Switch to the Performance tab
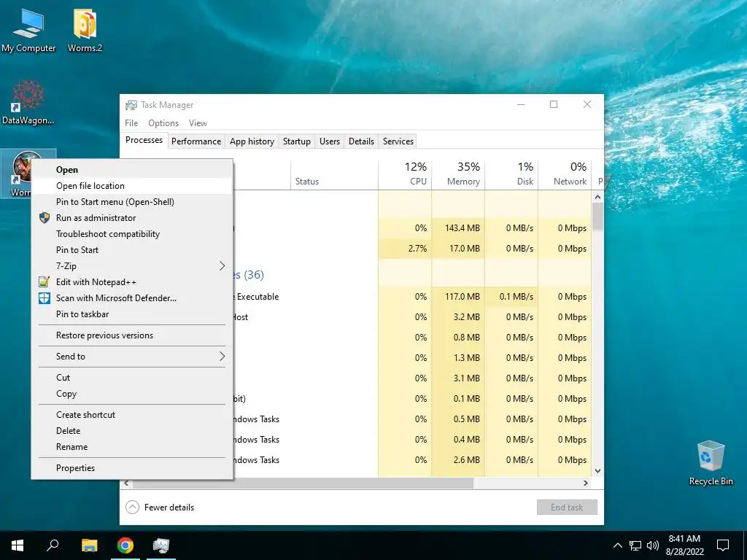The width and height of the screenshot is (747, 560). tap(196, 141)
